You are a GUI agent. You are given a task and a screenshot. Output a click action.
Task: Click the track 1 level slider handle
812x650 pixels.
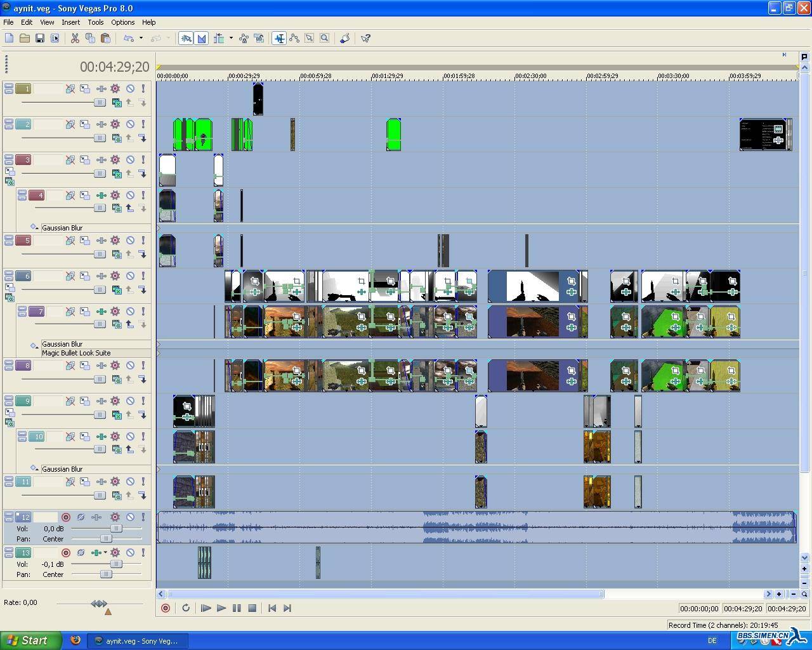100,102
